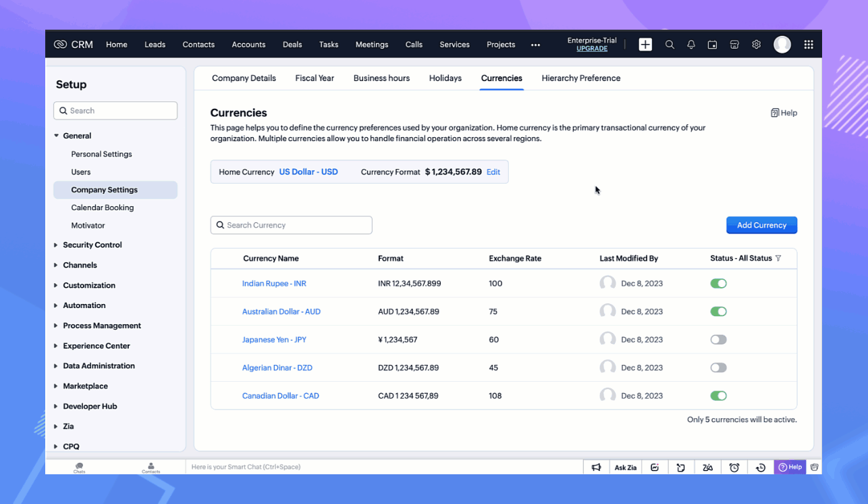Viewport: 868px width, 504px height.
Task: Open the apps grid launcher icon
Action: point(808,45)
